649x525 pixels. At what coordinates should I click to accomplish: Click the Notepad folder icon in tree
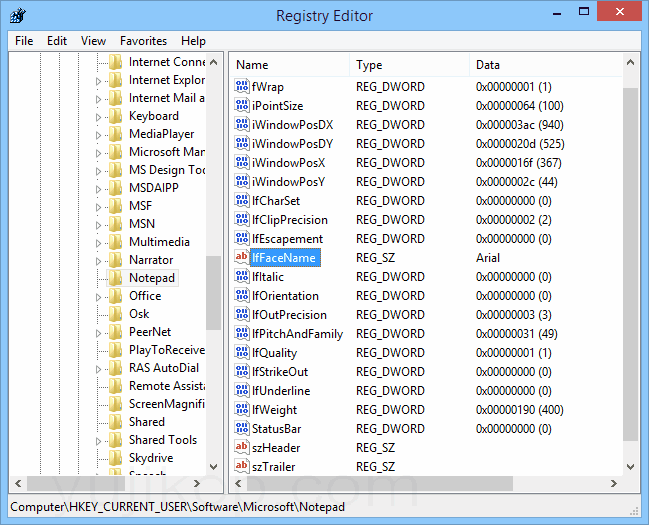[115, 278]
